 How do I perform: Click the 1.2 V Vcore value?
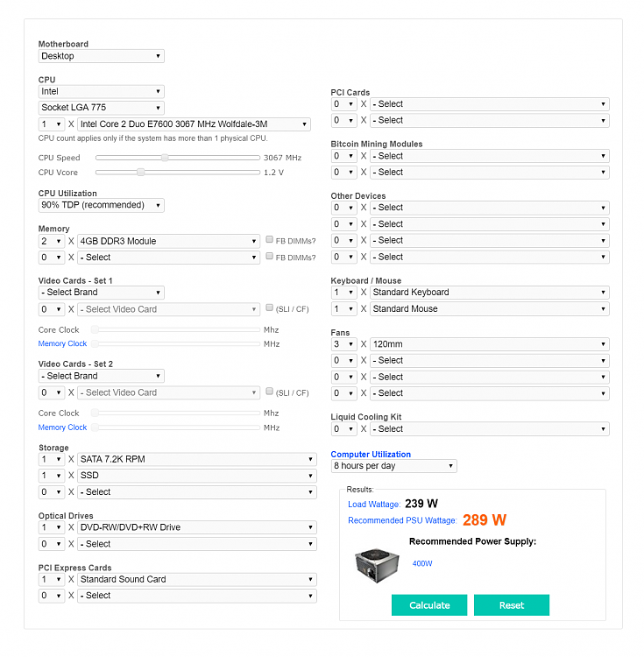pyautogui.click(x=273, y=173)
